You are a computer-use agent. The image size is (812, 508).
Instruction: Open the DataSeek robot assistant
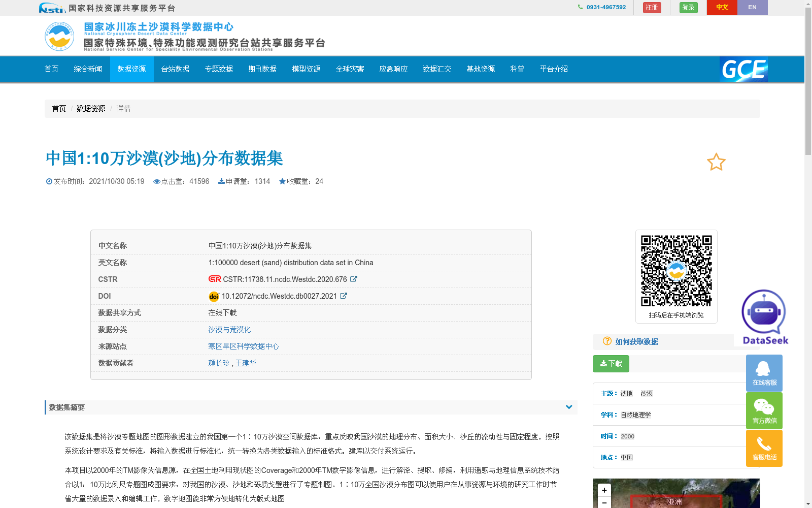pyautogui.click(x=764, y=317)
